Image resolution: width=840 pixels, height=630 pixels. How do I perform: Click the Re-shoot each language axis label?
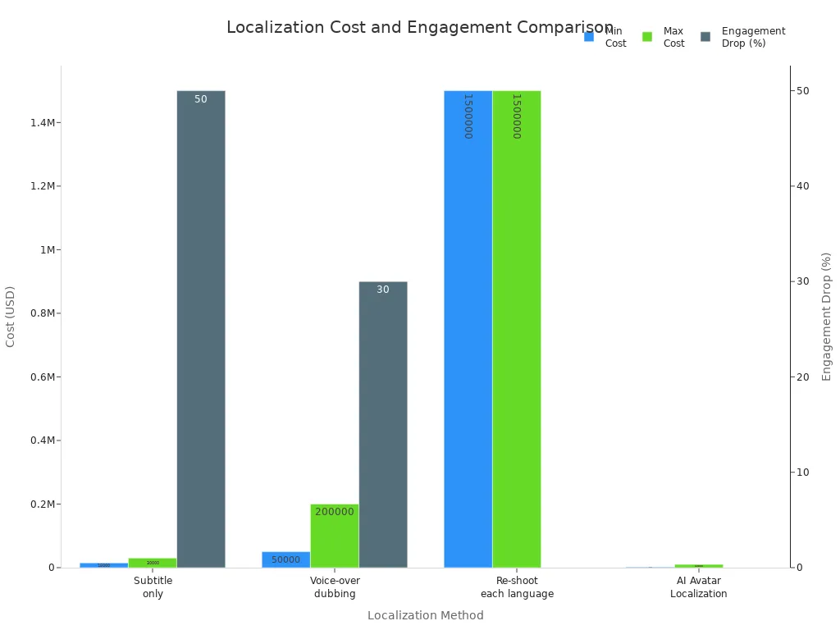pos(516,587)
